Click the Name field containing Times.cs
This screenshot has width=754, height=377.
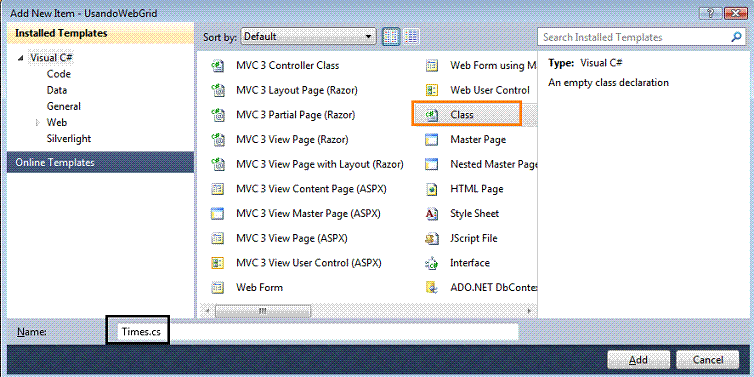pyautogui.click(x=317, y=332)
